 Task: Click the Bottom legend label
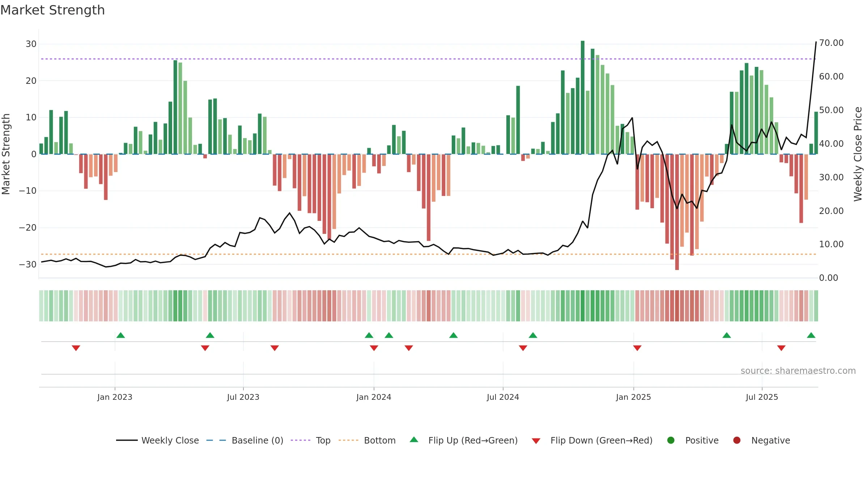(x=380, y=441)
